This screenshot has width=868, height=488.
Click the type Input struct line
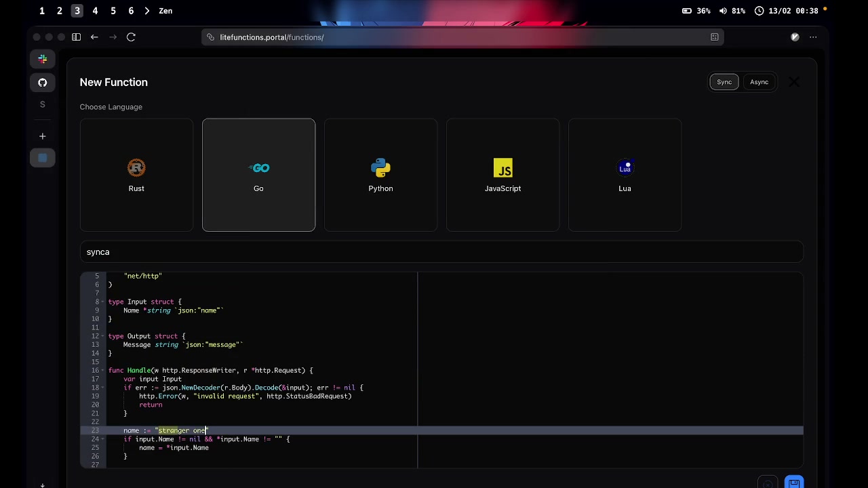click(144, 302)
